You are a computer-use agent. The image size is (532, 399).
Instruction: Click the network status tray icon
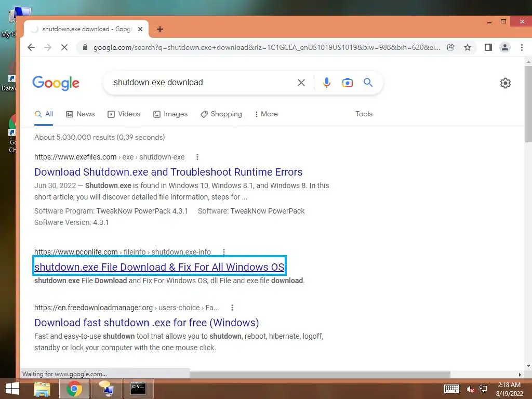(x=483, y=389)
